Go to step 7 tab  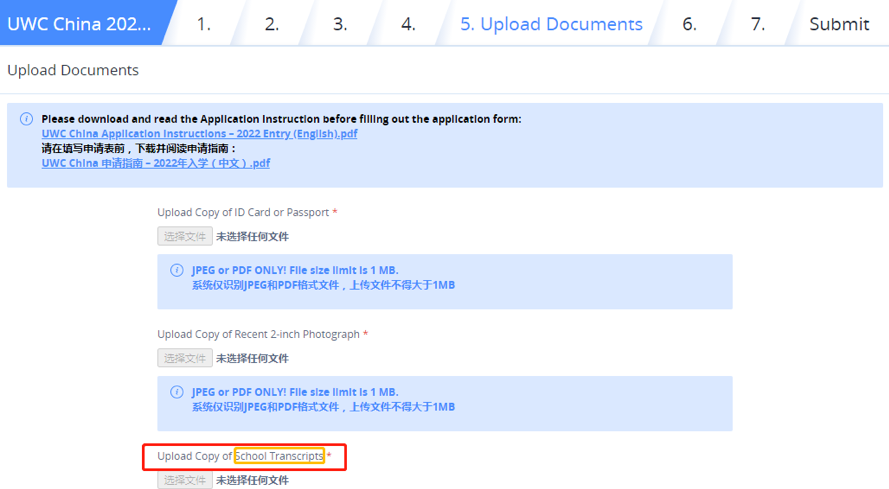click(x=758, y=24)
